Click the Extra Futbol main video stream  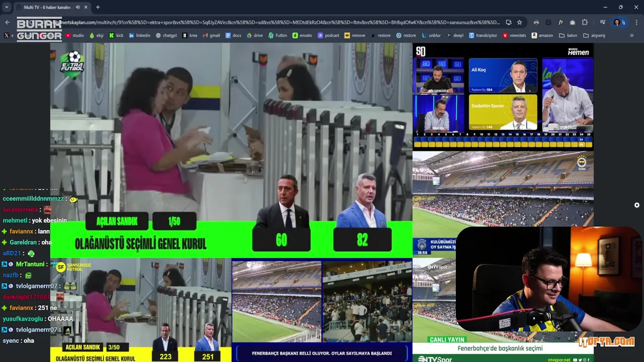pos(231,150)
